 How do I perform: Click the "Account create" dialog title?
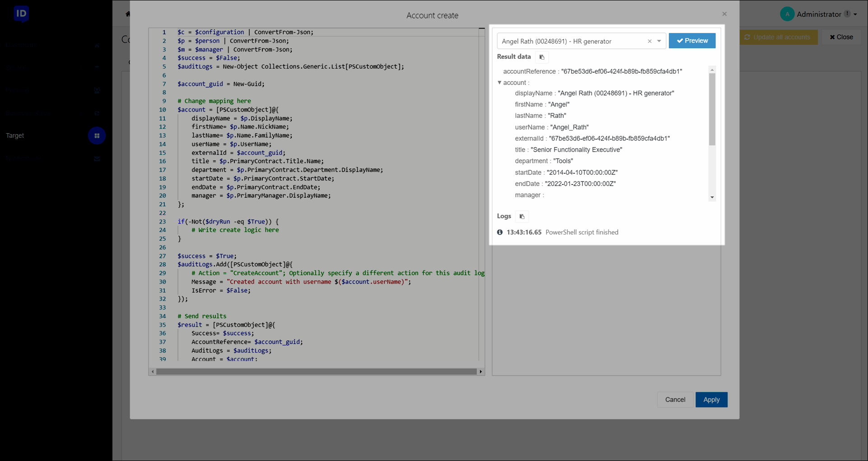click(x=432, y=15)
